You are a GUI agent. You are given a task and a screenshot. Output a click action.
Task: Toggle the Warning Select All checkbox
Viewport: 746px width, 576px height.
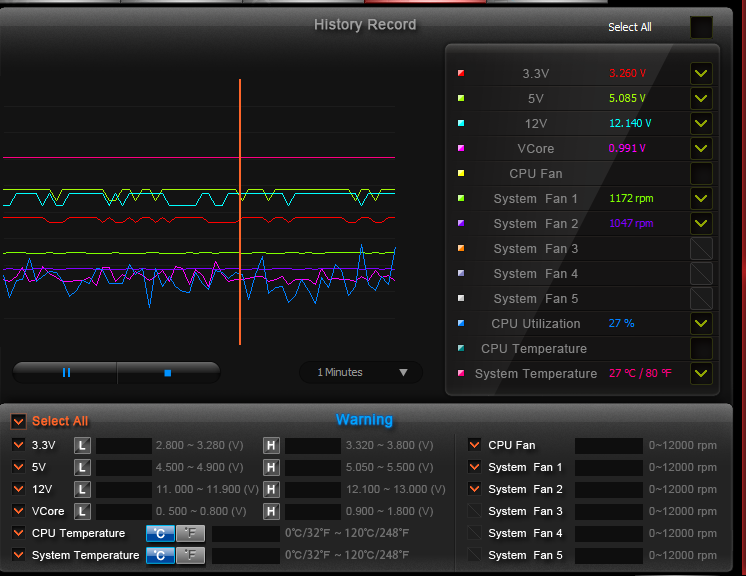tap(19, 421)
